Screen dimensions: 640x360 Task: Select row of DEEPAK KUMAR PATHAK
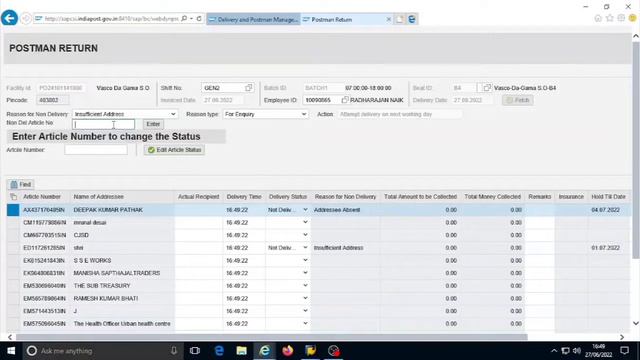[x=13, y=210]
